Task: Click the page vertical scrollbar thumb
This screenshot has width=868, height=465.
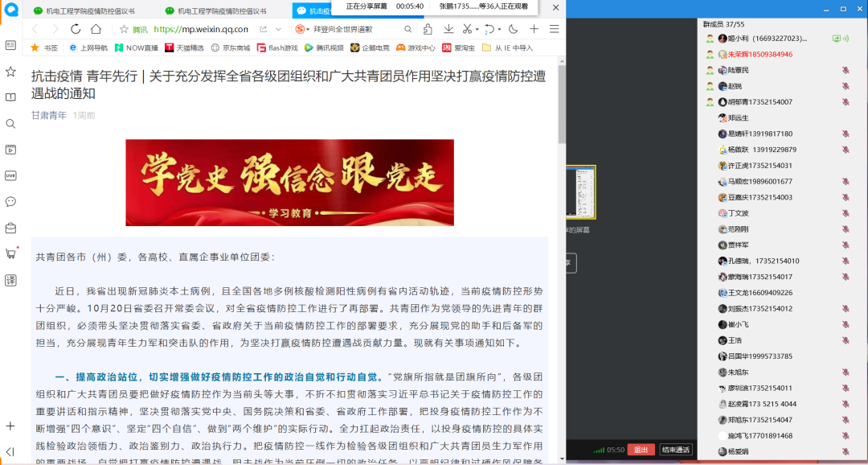Action: pos(561,103)
